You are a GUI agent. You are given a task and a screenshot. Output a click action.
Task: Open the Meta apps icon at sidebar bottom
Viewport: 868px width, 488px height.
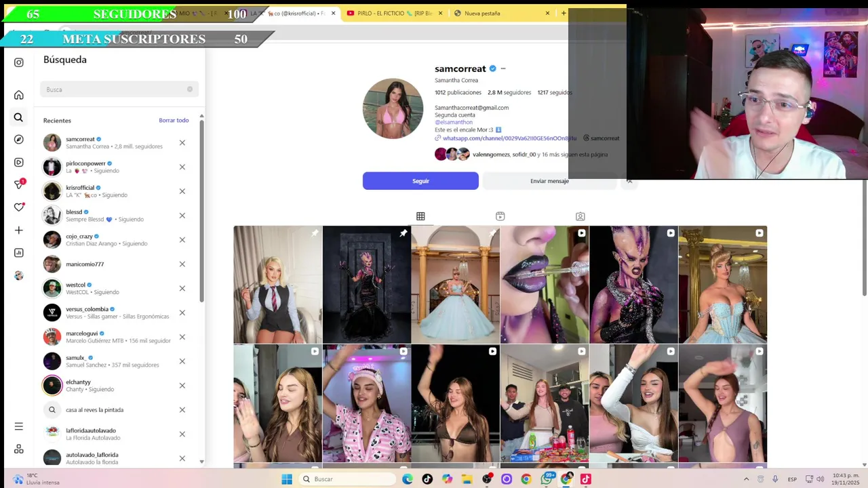[18, 449]
